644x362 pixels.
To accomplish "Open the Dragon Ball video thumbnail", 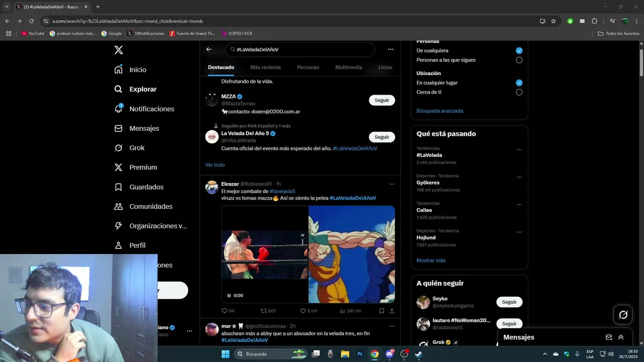I will coord(352,254).
